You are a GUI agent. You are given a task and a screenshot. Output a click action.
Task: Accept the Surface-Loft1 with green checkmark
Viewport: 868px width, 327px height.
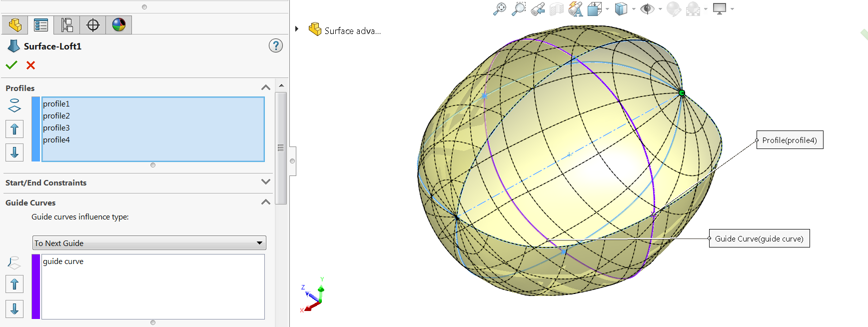11,65
